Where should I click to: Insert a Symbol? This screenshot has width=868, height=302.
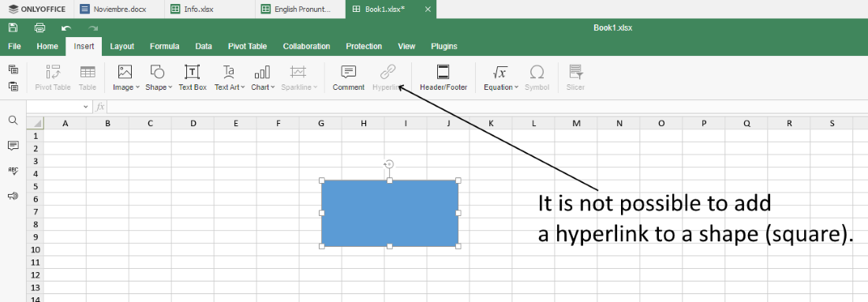(537, 77)
